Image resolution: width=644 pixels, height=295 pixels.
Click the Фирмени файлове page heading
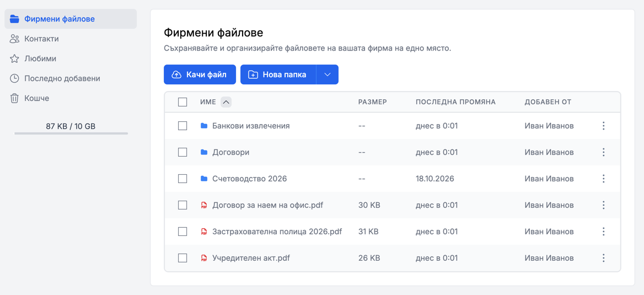[x=213, y=33]
